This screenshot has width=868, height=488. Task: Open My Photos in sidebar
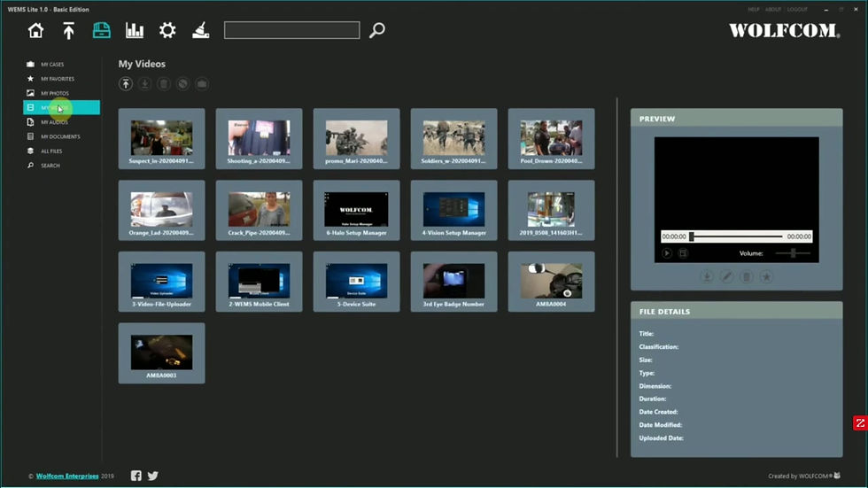point(55,93)
